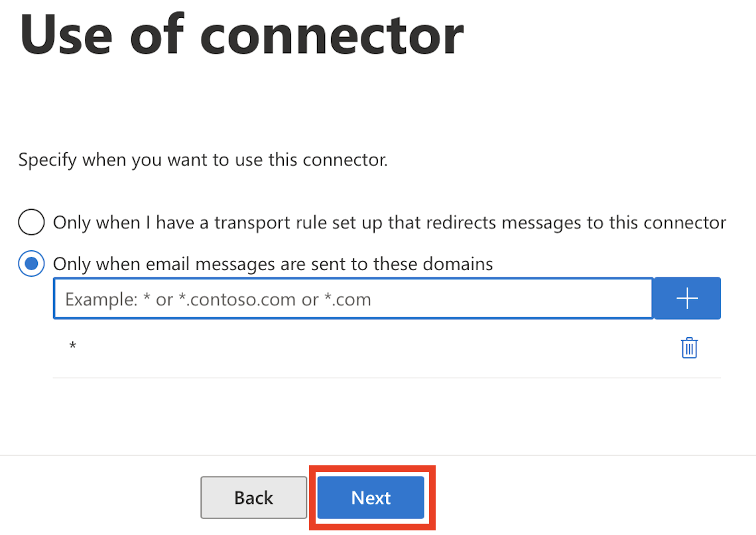Click the blue plus button beside domain field

click(x=687, y=298)
